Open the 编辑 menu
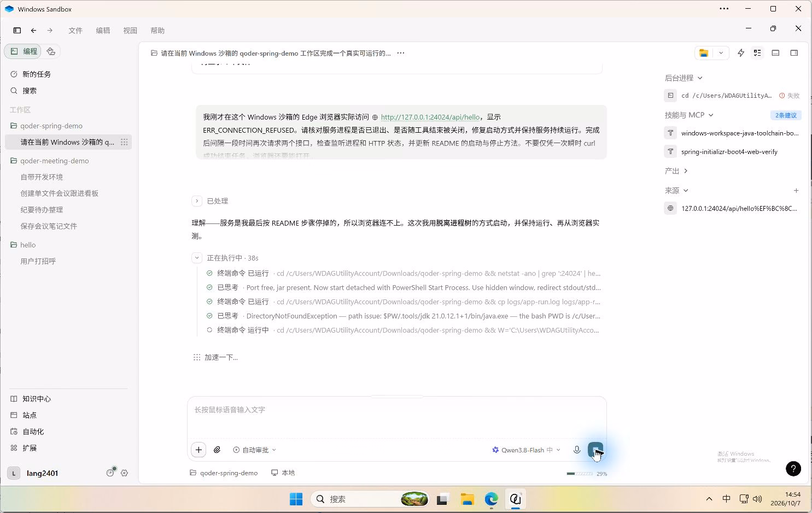 103,31
